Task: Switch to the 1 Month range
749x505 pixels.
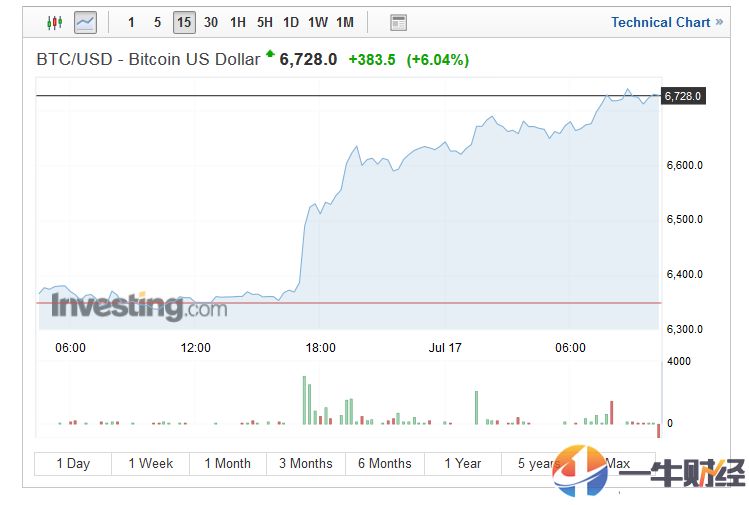Action: (x=228, y=463)
